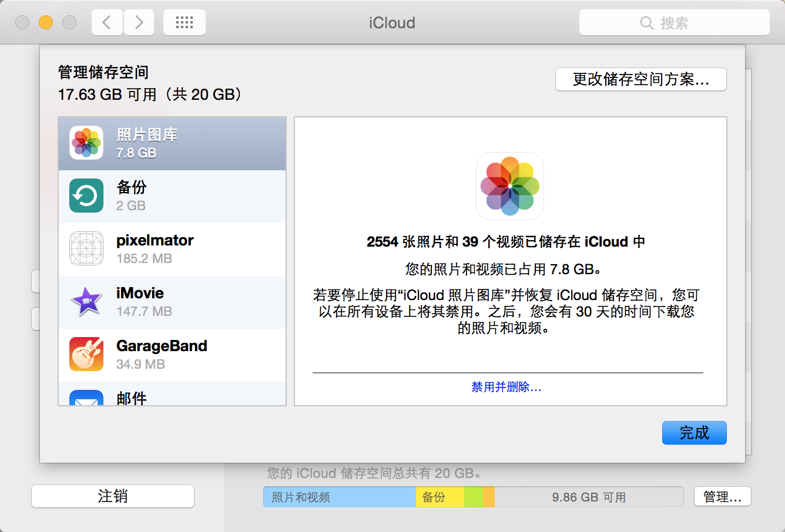
Task: Go back with the left arrow
Action: click(x=107, y=23)
